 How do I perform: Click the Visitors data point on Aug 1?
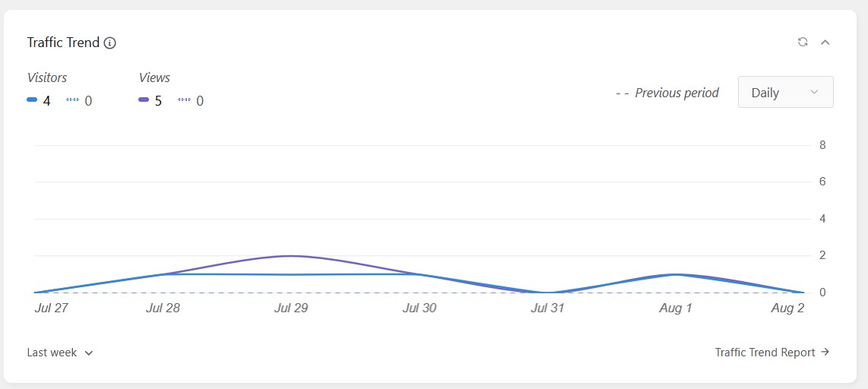coord(675,274)
